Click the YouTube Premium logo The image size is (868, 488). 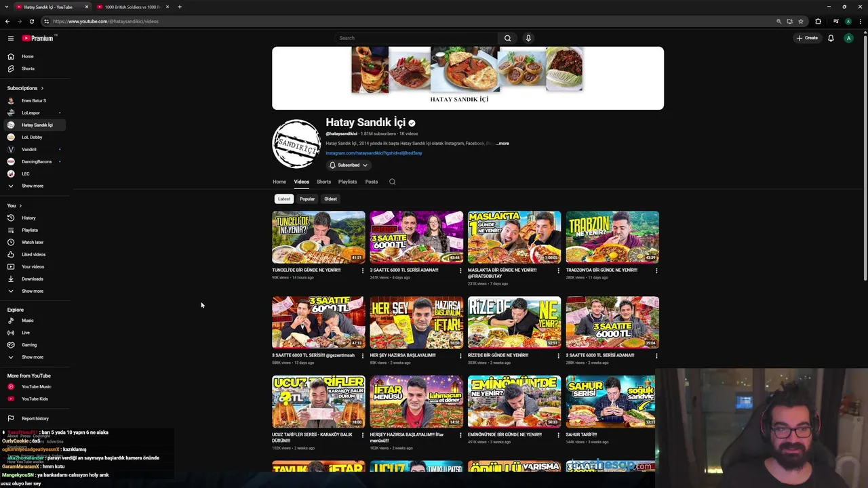tap(37, 38)
